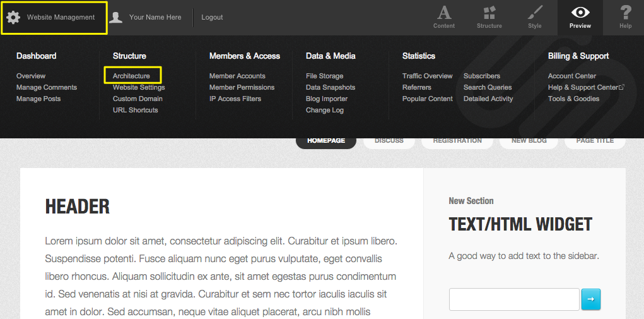Open Architecture under Structure
This screenshot has width=644, height=319.
tap(131, 76)
